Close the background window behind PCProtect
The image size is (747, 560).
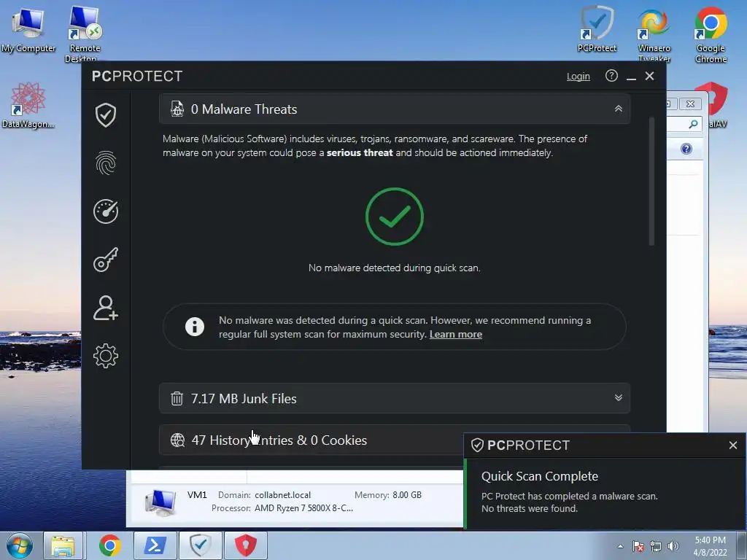pyautogui.click(x=690, y=104)
